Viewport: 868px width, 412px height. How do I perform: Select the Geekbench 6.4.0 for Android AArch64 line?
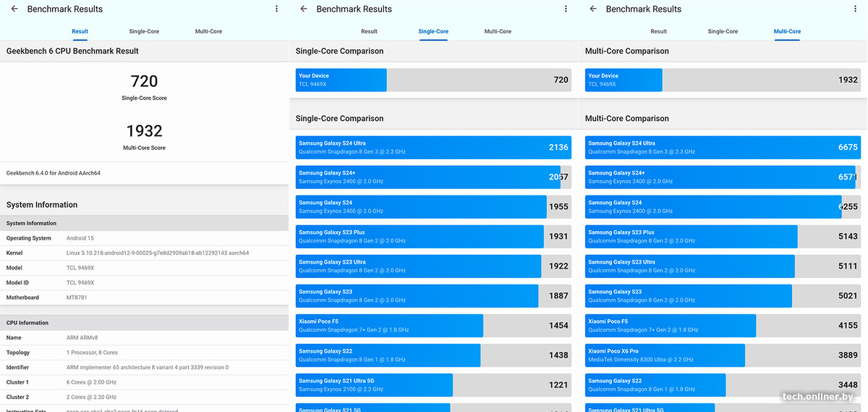click(x=54, y=173)
